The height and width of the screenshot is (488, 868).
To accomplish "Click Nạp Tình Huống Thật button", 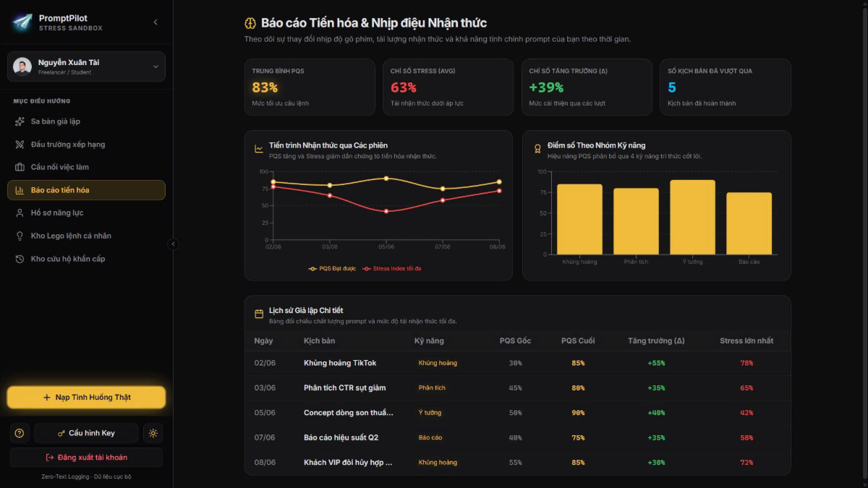I will (86, 397).
